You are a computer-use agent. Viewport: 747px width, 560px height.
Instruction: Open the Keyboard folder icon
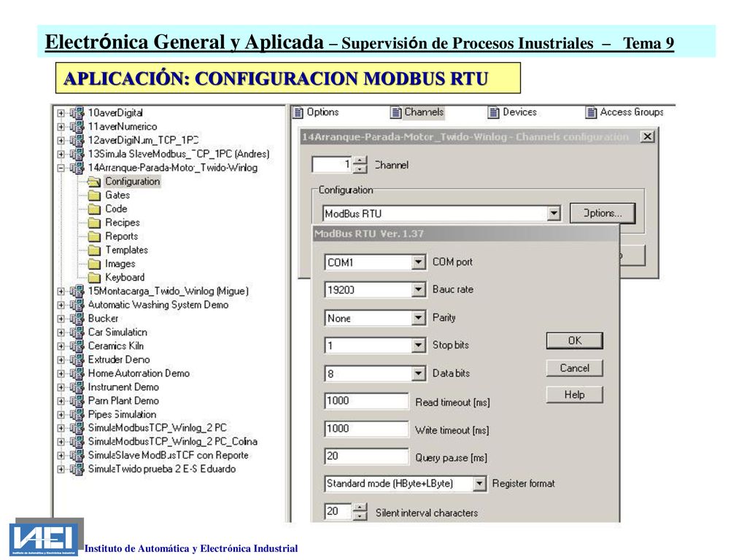coord(94,278)
